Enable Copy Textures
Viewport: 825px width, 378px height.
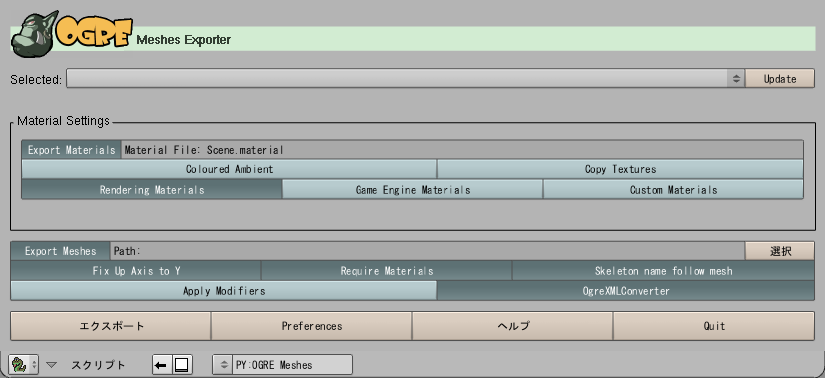coord(620,170)
